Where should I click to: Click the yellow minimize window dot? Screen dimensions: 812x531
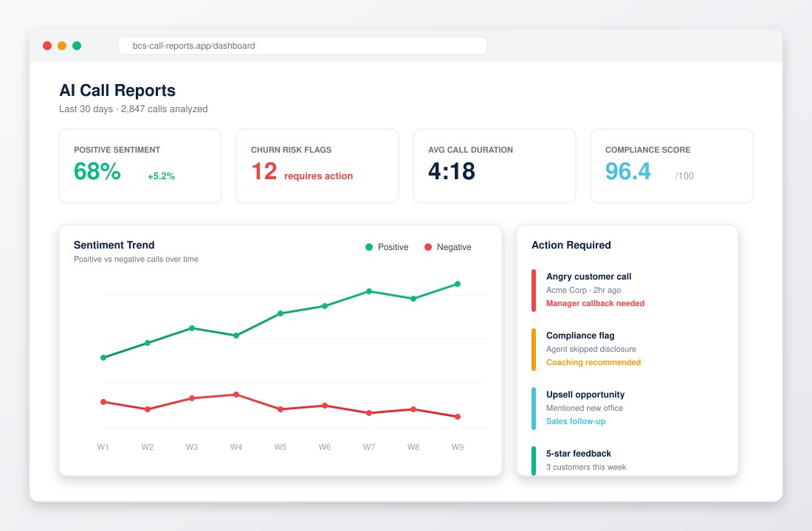point(61,46)
